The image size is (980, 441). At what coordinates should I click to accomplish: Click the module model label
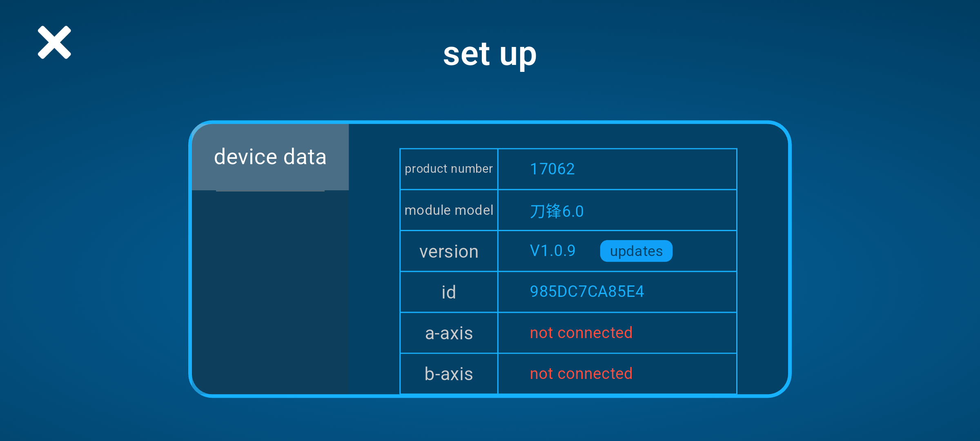[448, 210]
